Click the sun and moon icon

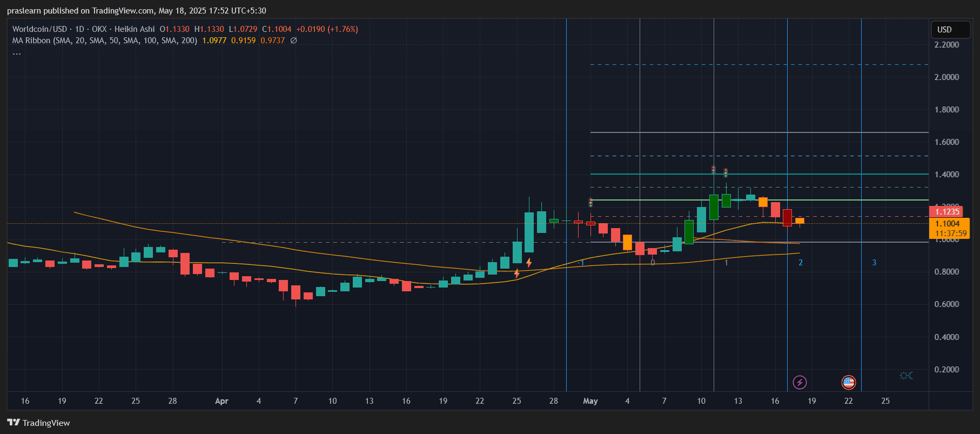click(907, 375)
